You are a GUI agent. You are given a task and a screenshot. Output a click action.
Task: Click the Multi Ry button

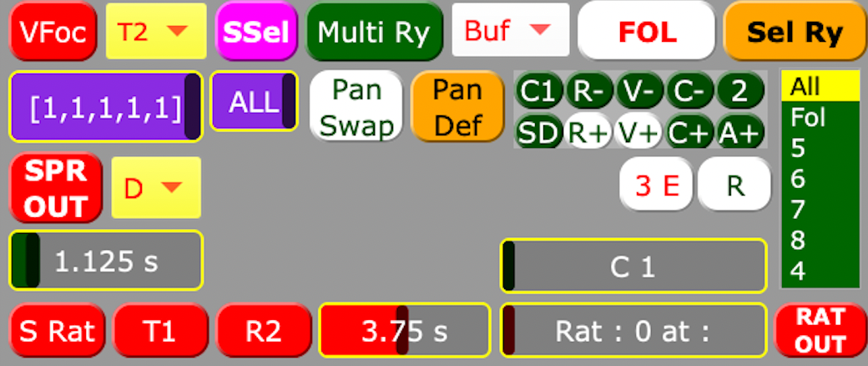coord(374,32)
